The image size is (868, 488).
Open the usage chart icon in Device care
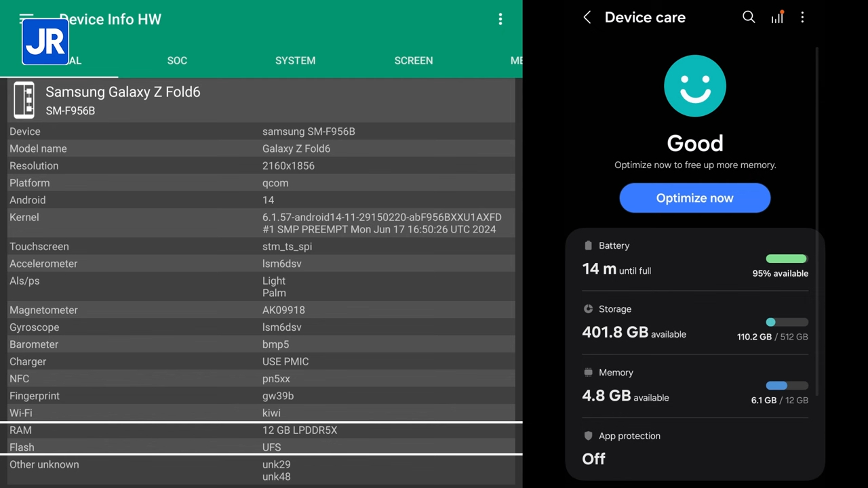[x=777, y=18]
